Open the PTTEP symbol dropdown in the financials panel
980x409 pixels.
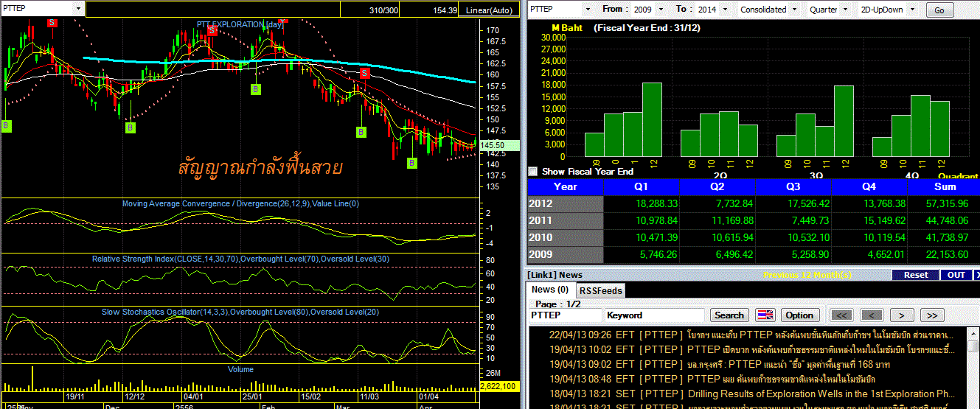(587, 10)
